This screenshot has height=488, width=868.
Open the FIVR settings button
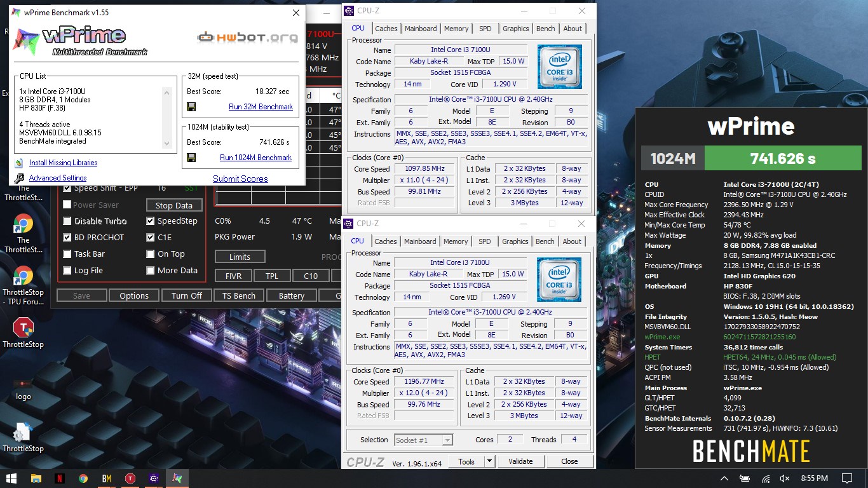233,276
